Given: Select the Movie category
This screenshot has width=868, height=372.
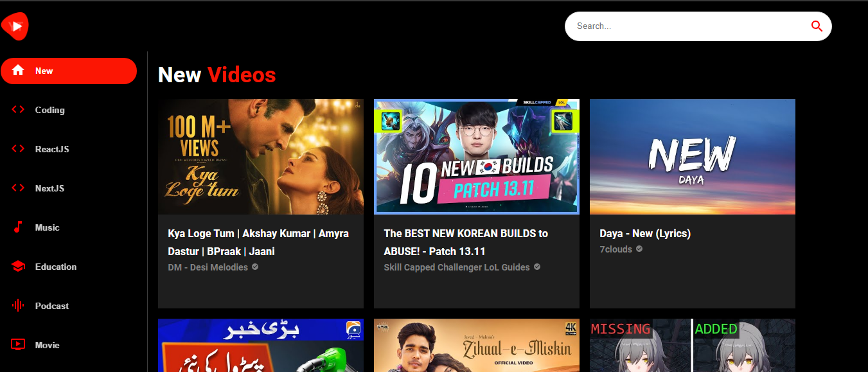Looking at the screenshot, I should pos(69,345).
